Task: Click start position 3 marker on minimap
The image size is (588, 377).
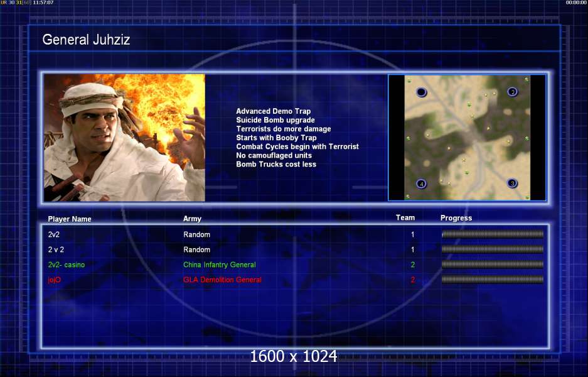Action: pos(512,183)
